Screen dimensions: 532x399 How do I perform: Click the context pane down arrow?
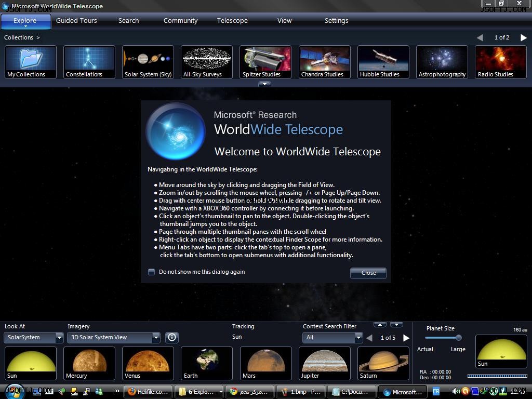click(x=396, y=325)
